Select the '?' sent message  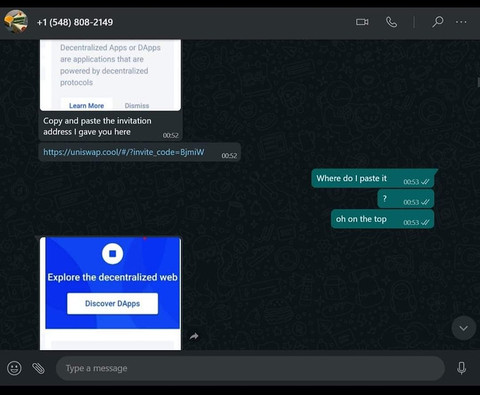[x=406, y=199]
